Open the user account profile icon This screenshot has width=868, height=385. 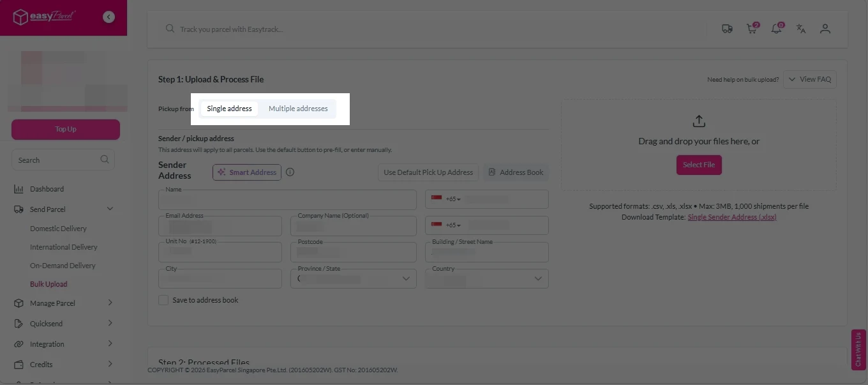tap(825, 29)
